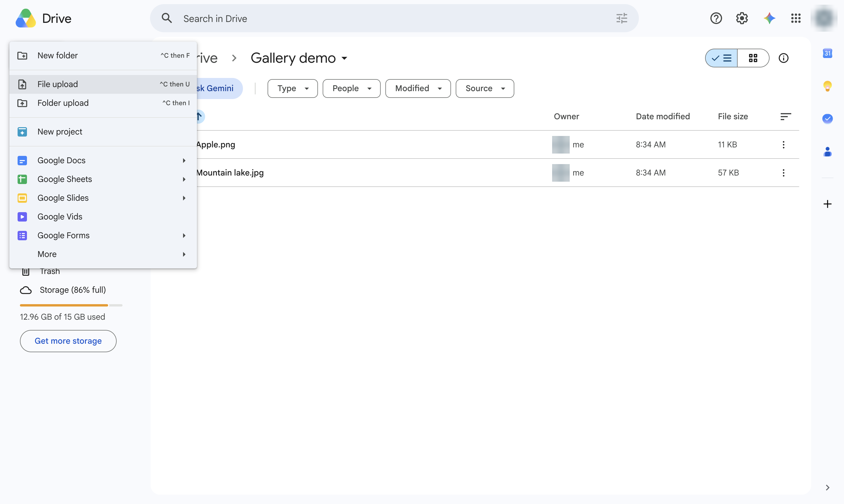The height and width of the screenshot is (504, 844).
Task: Open more actions for Mountain lake.jpg
Action: click(783, 173)
